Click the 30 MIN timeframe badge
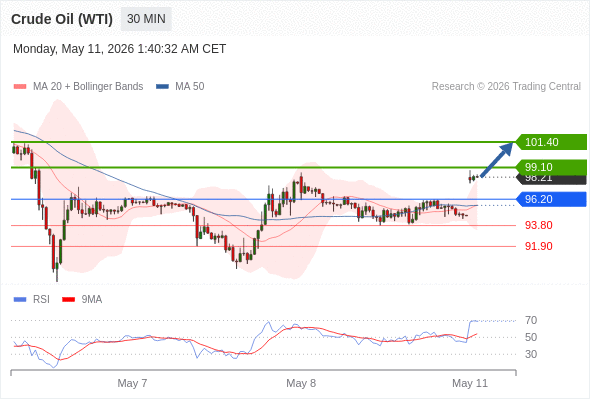Viewport: 590px width, 400px height. point(146,19)
